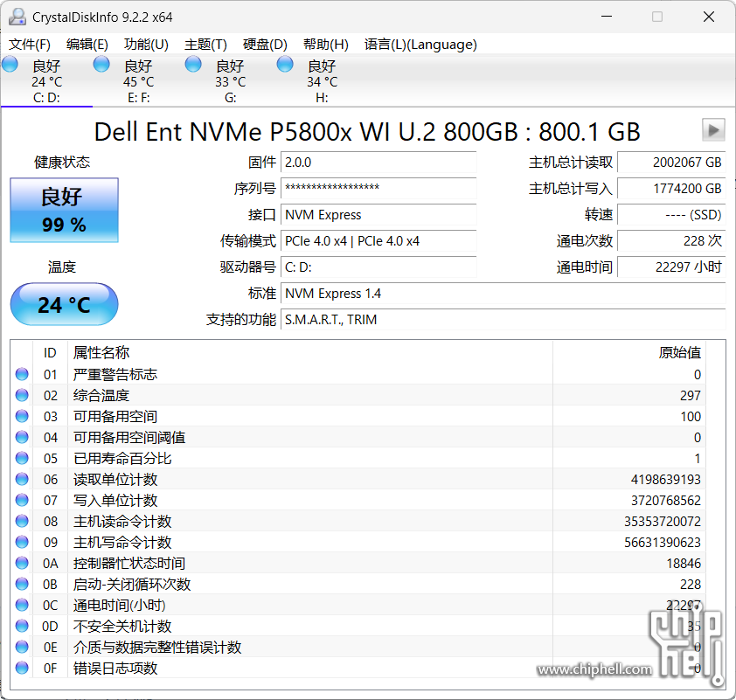736x700 pixels.
Task: Click the 良好 99 % health status button
Action: (x=65, y=211)
